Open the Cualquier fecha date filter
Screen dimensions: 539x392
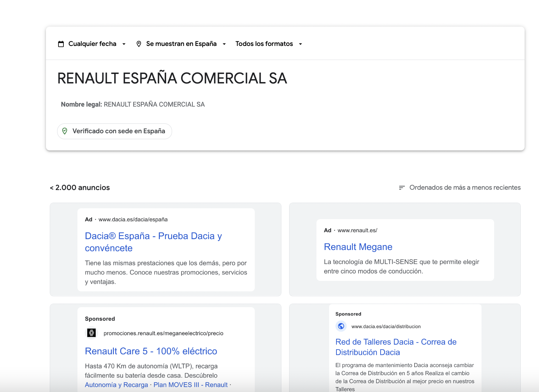[92, 44]
